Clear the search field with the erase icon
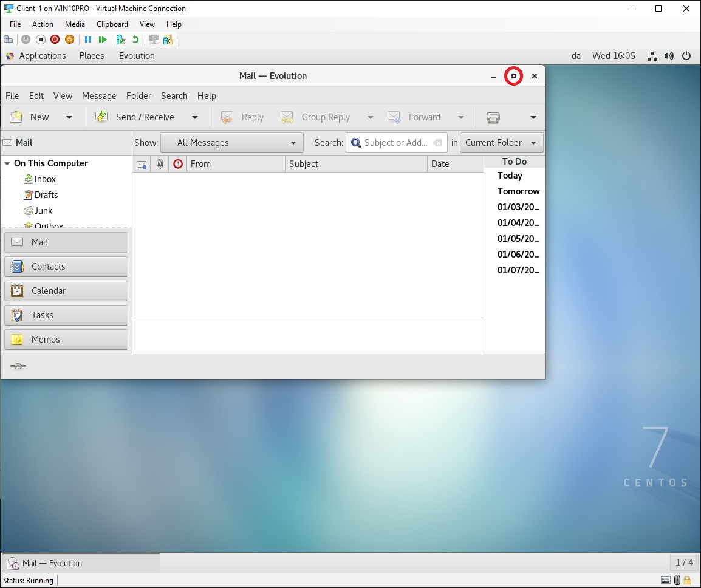This screenshot has height=588, width=701. tap(438, 143)
